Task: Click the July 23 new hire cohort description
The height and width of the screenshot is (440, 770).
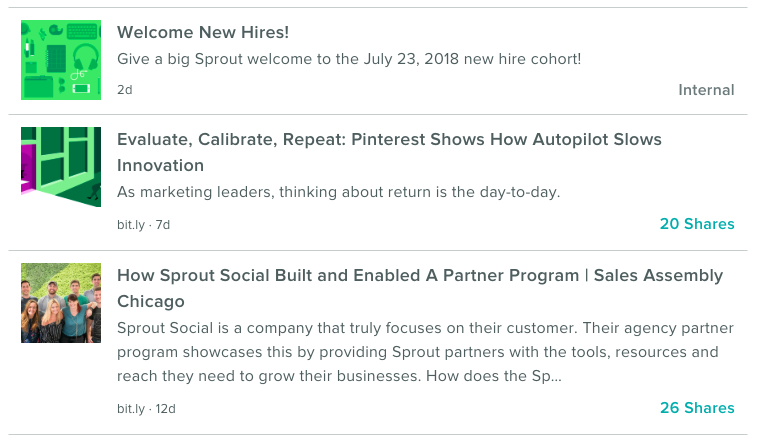Action: (x=348, y=59)
